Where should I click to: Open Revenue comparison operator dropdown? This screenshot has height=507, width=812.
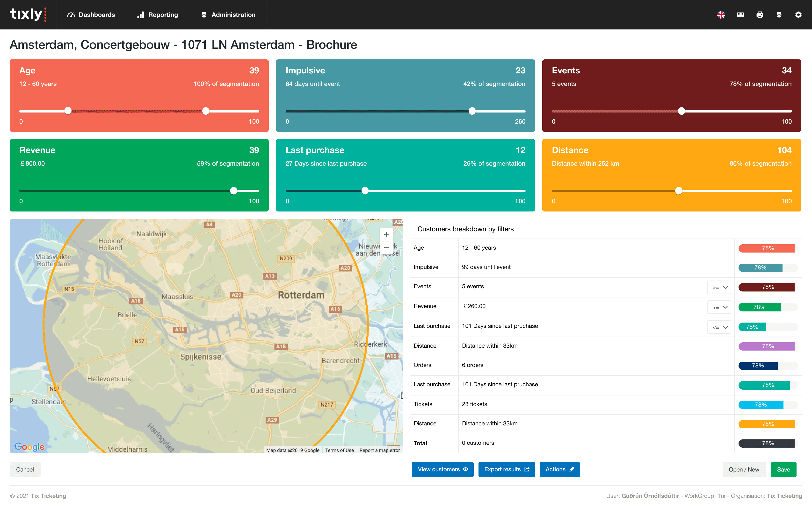point(719,307)
